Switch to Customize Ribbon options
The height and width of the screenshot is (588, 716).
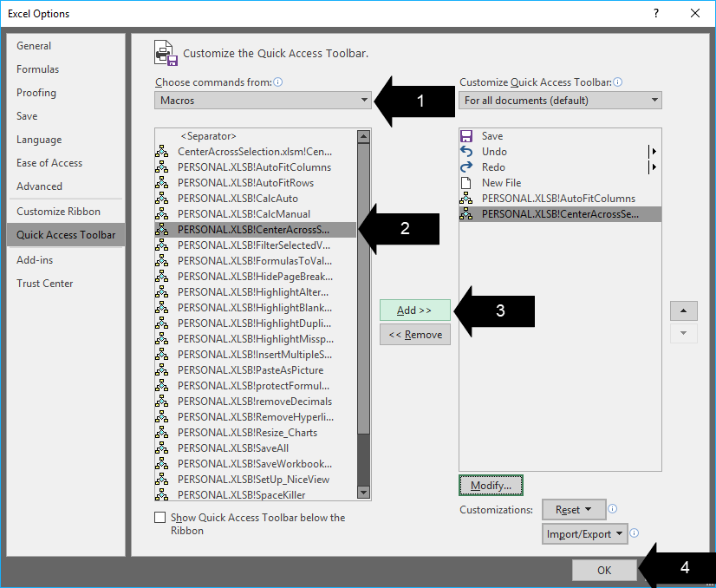coord(66,211)
